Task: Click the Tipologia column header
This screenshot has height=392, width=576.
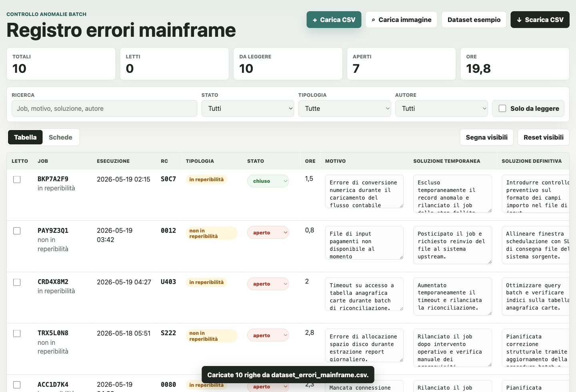Action: pyautogui.click(x=200, y=161)
